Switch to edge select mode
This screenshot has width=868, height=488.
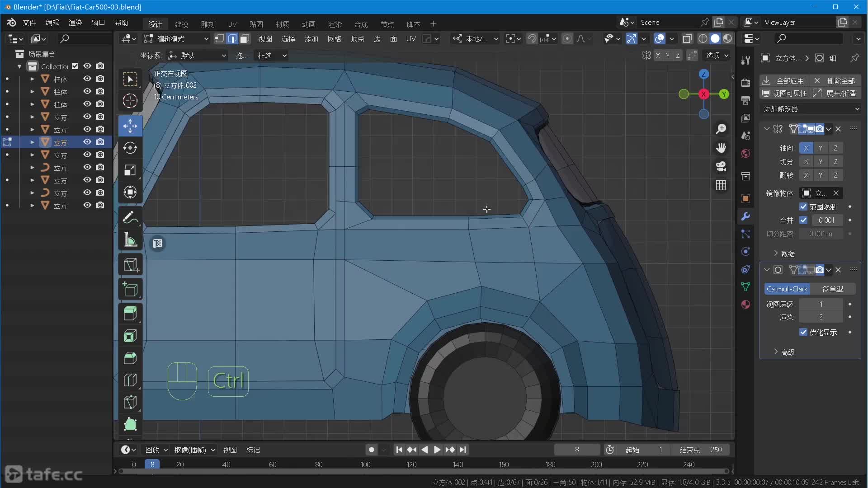tap(232, 39)
